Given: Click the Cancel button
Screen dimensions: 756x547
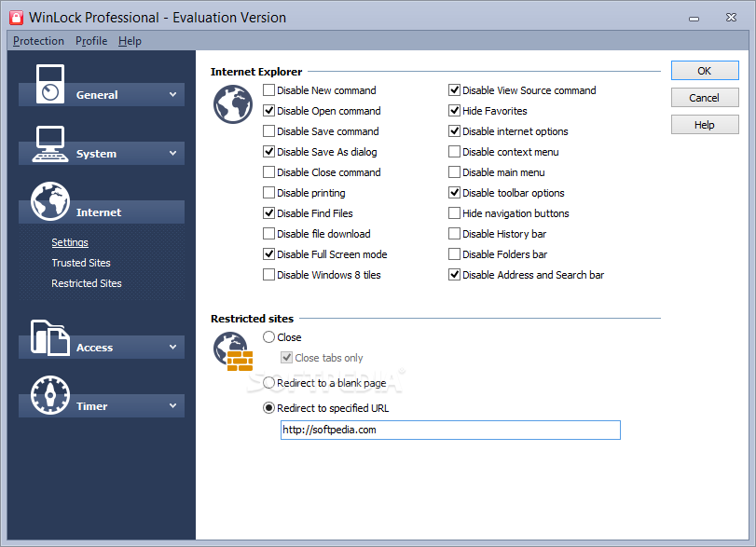Looking at the screenshot, I should point(705,98).
